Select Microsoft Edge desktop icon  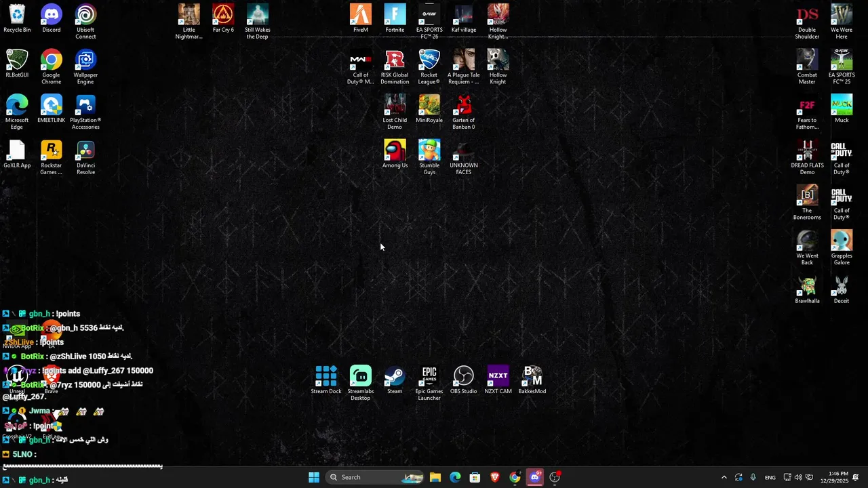pyautogui.click(x=17, y=112)
